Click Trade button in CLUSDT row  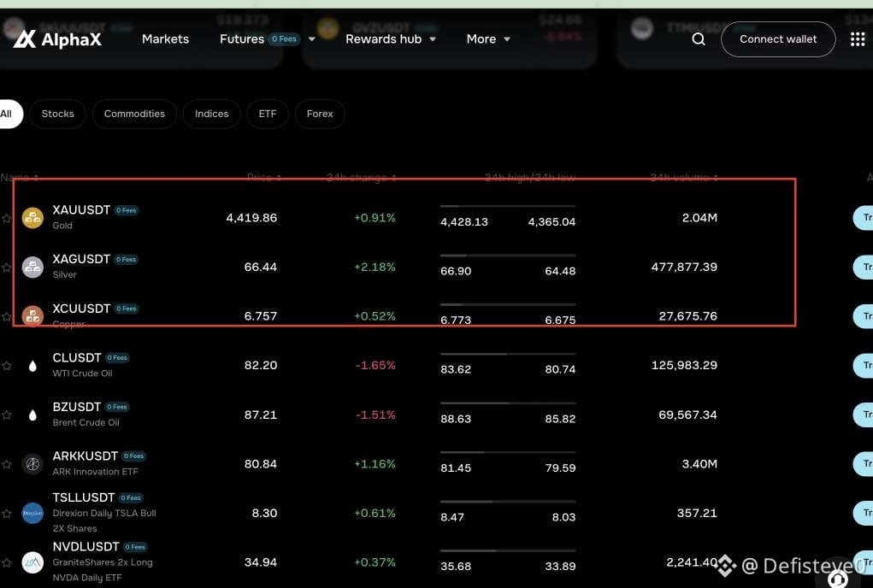tap(863, 366)
